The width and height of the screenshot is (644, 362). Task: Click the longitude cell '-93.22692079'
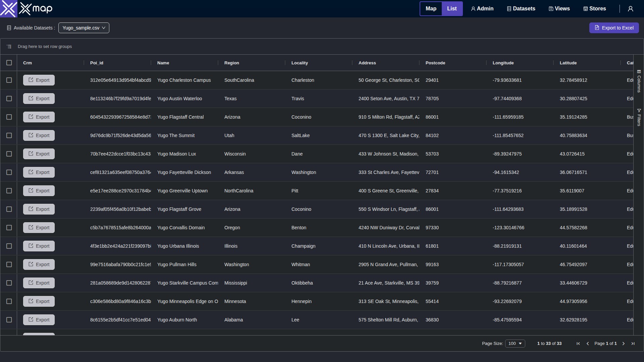click(x=507, y=301)
